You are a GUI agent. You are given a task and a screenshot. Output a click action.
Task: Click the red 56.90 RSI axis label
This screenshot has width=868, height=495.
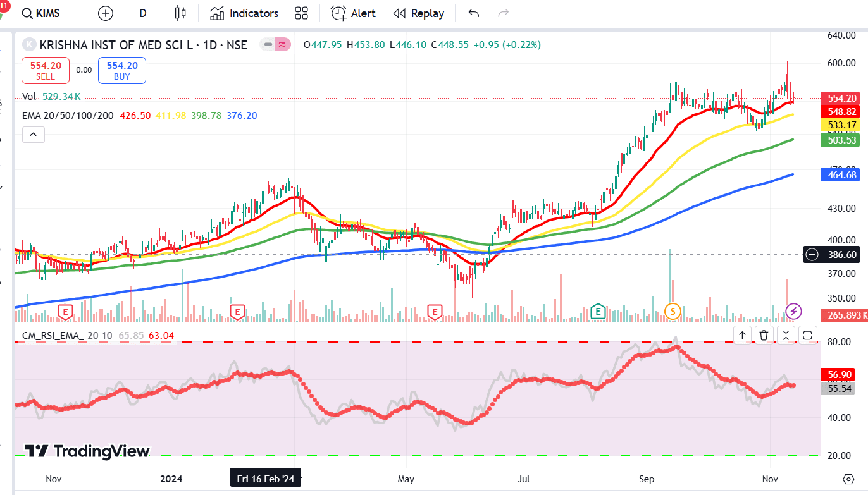coord(839,375)
